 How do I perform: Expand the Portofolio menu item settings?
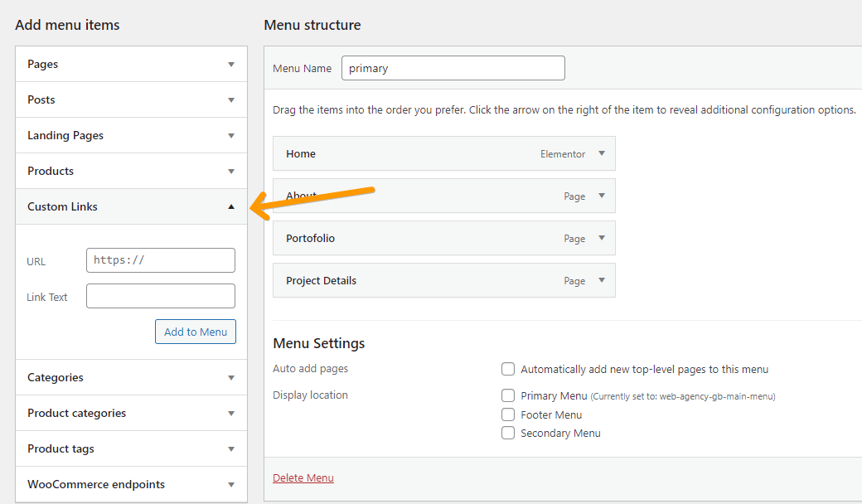point(602,238)
